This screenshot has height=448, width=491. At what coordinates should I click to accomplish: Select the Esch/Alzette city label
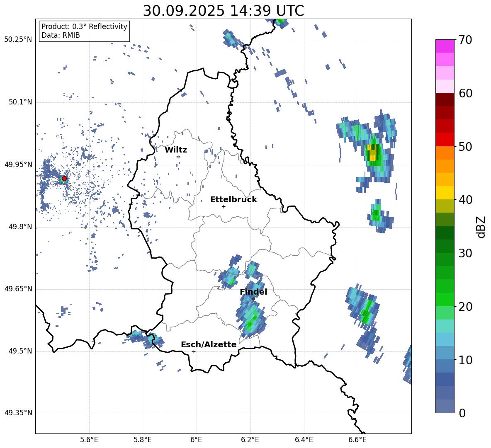(209, 344)
